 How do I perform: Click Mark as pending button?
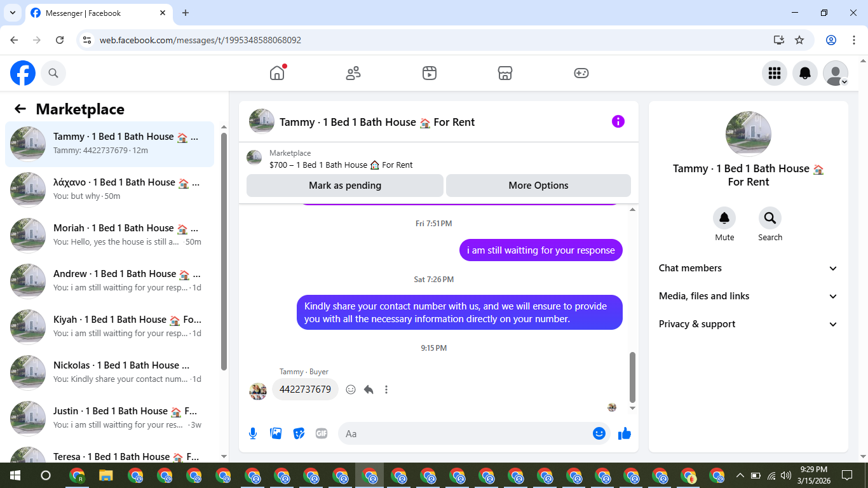[x=345, y=186]
